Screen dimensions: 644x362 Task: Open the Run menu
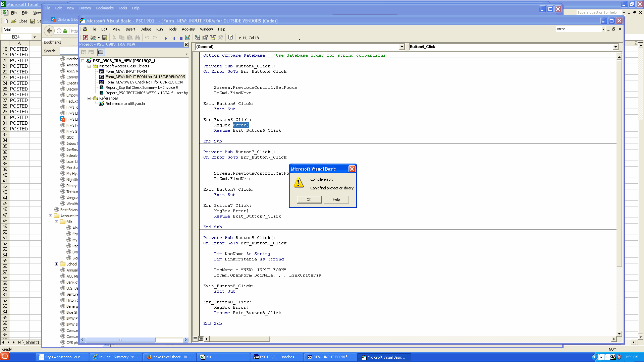point(159,29)
